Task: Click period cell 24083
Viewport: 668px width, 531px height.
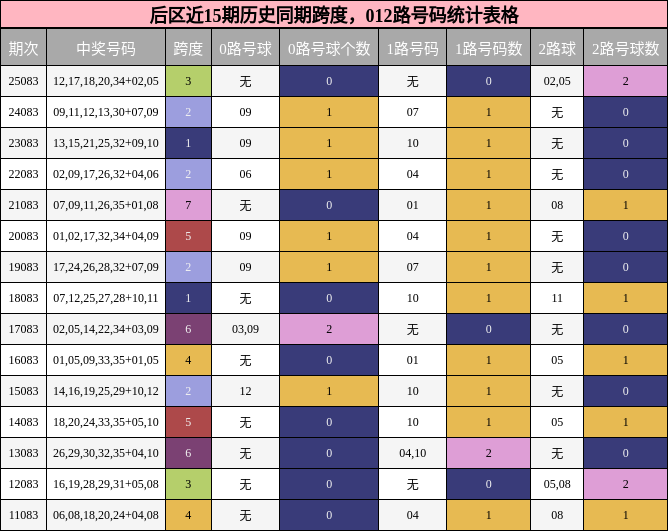Action: 23,112
